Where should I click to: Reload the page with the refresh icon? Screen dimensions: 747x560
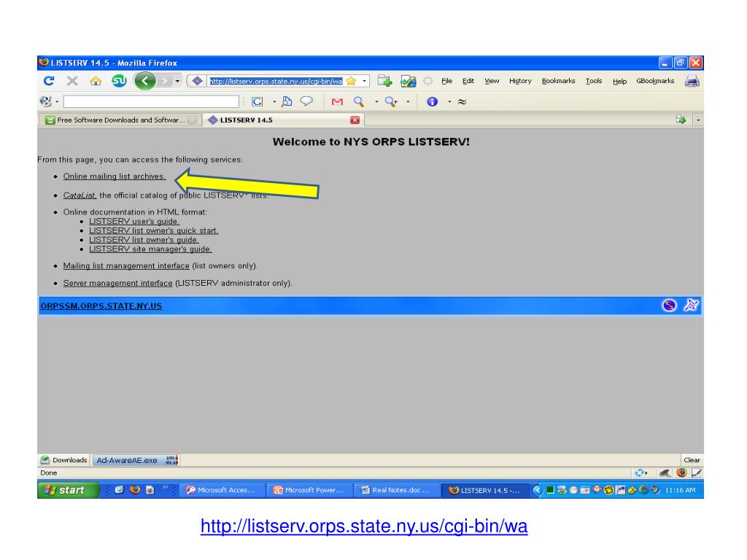(x=49, y=81)
